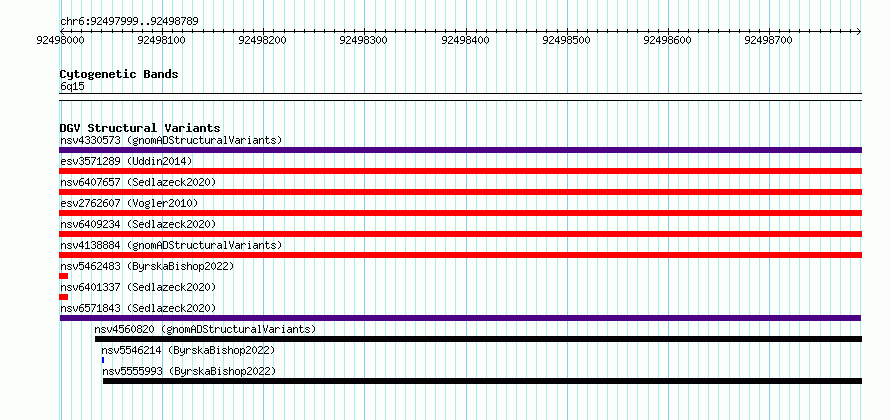The width and height of the screenshot is (890, 420).
Task: Click the red bar under nsv6407657
Action: click(460, 192)
